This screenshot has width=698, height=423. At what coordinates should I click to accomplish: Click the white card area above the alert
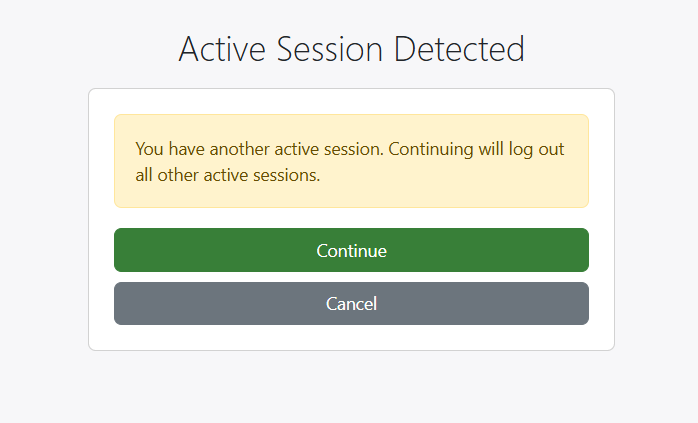click(x=351, y=102)
